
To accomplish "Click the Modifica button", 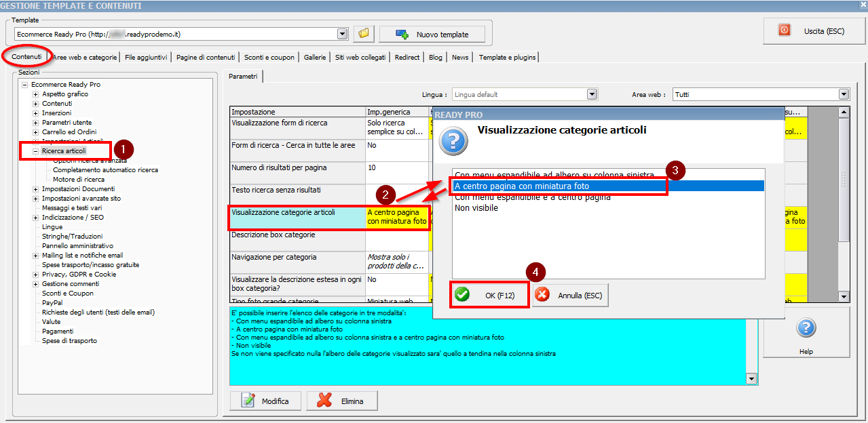I will 267,401.
